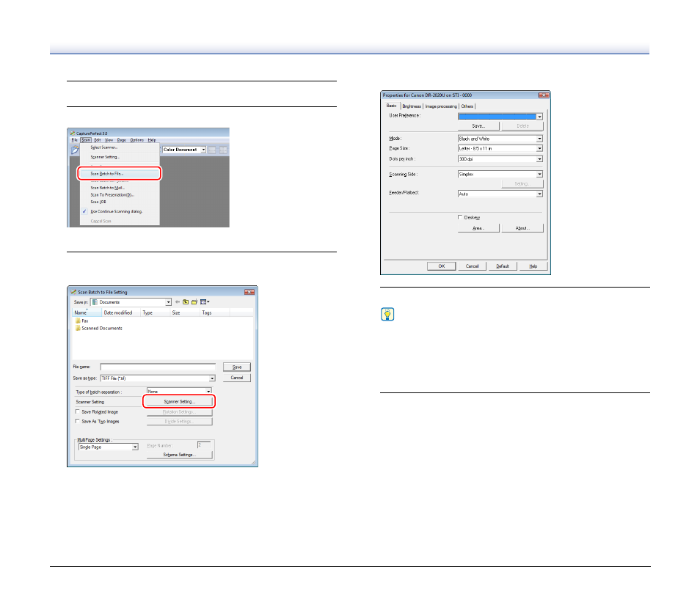The height and width of the screenshot is (600, 700).
Task: Click OK in Properties dialog
Action: point(442,266)
